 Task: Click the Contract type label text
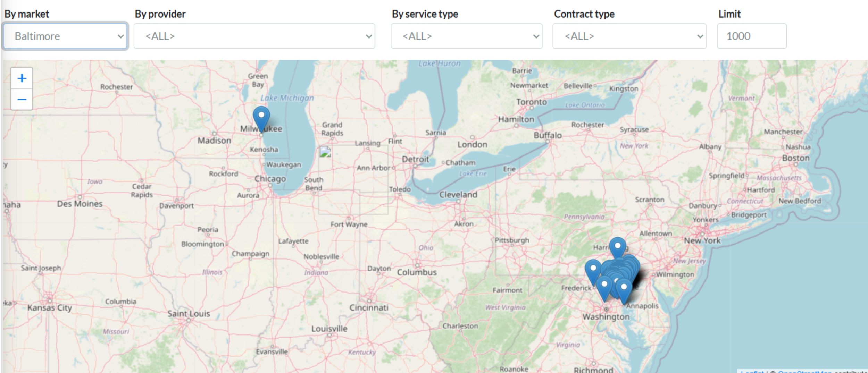click(x=584, y=14)
